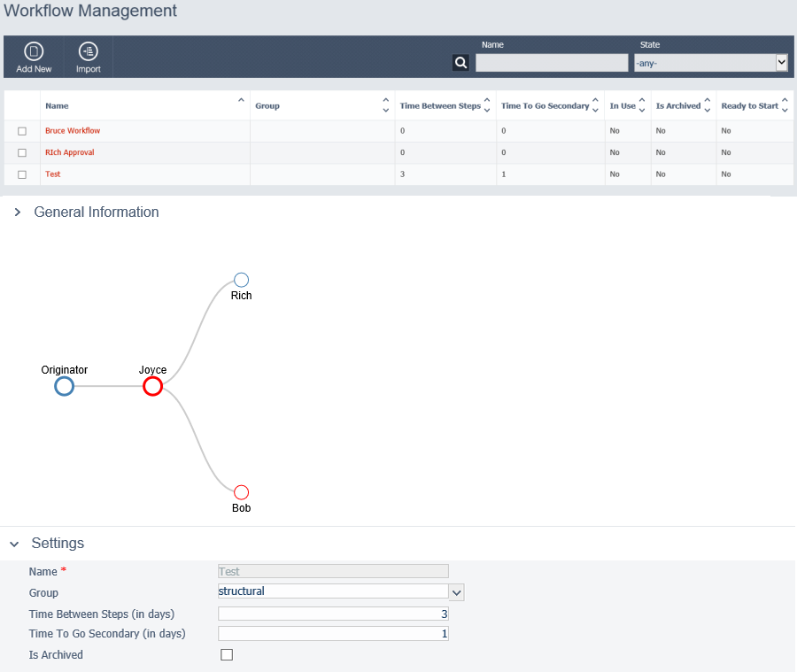Click the Import icon

[x=87, y=57]
